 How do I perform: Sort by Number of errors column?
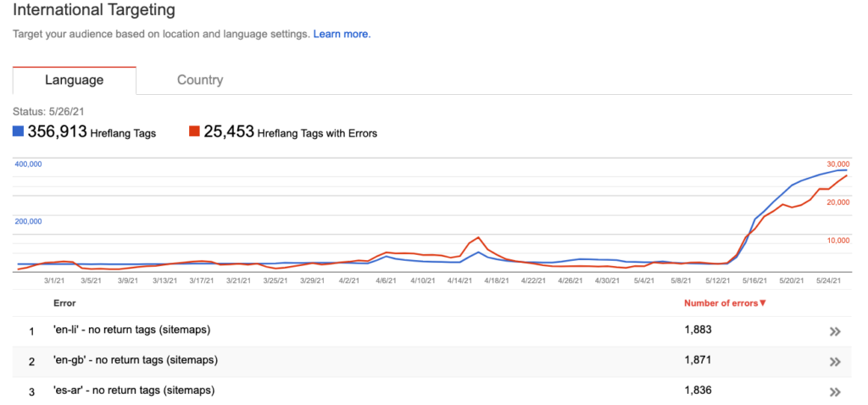tap(725, 303)
